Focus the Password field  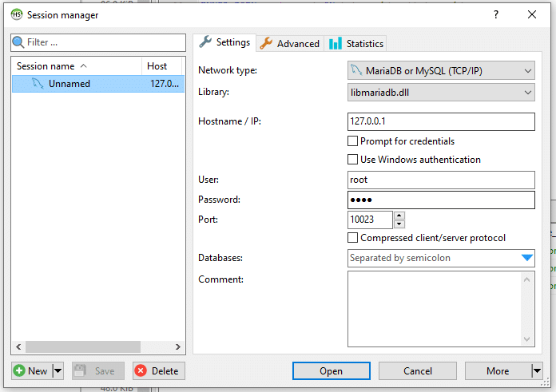pyautogui.click(x=441, y=200)
